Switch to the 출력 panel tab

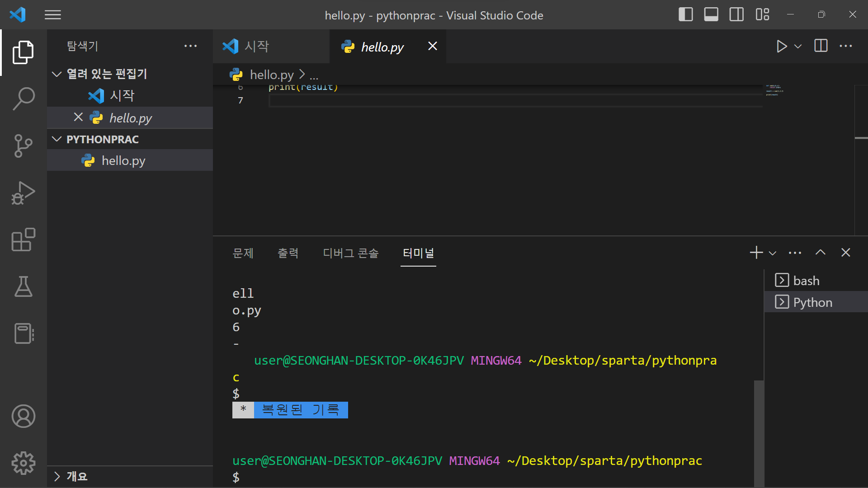pos(288,253)
